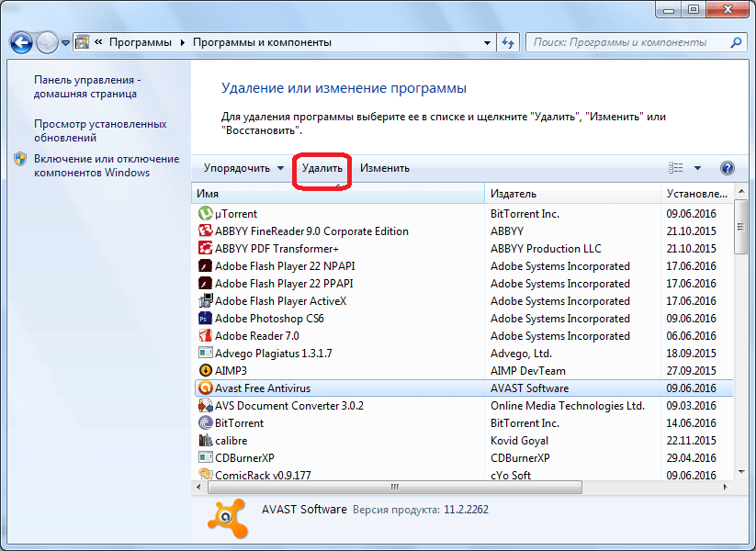Click the Adobe Photoshop CS6 icon
This screenshot has width=756, height=551.
[x=206, y=318]
